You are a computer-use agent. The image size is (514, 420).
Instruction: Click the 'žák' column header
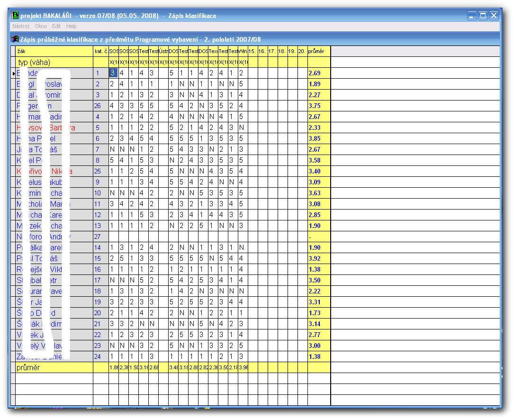(x=54, y=51)
